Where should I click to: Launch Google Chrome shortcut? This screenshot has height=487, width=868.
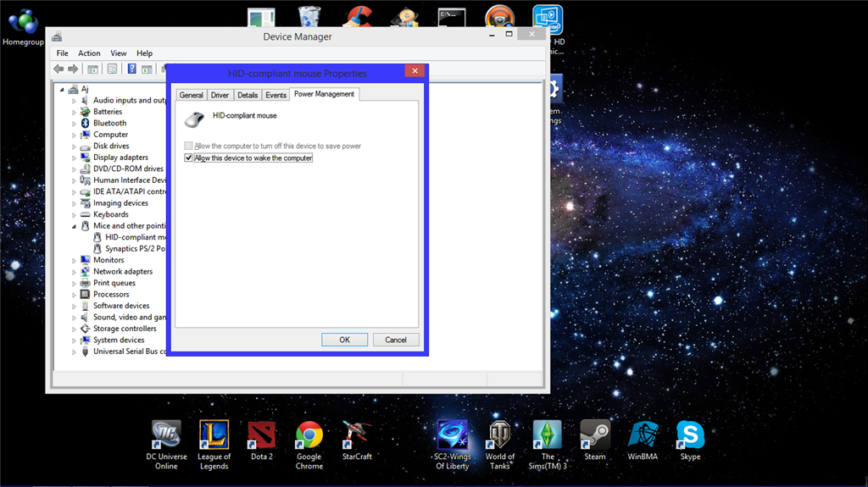point(309,445)
